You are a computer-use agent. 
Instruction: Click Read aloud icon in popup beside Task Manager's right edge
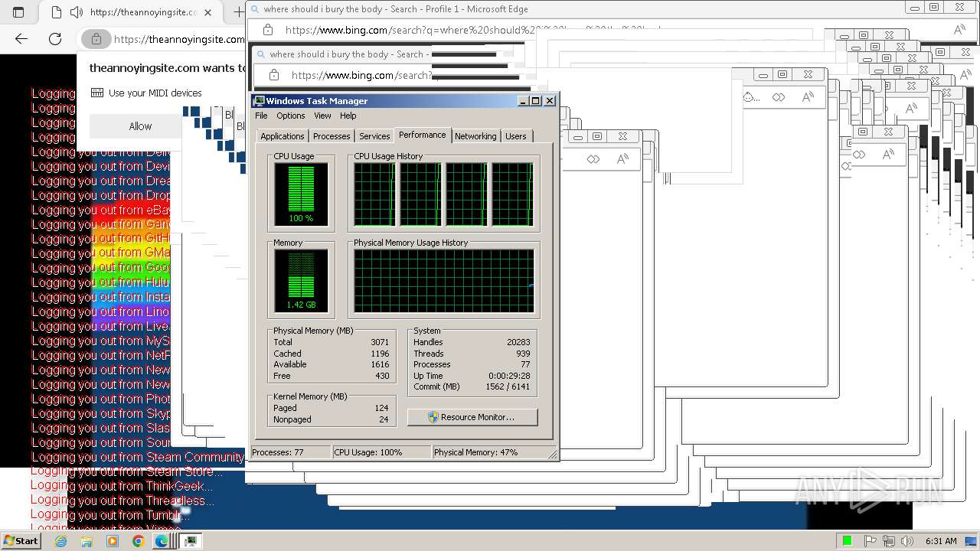pyautogui.click(x=622, y=159)
